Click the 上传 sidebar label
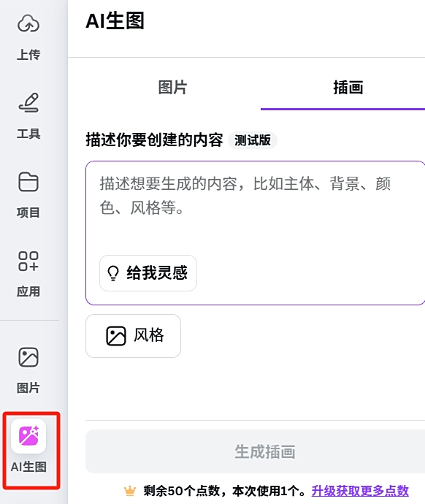 tap(28, 55)
